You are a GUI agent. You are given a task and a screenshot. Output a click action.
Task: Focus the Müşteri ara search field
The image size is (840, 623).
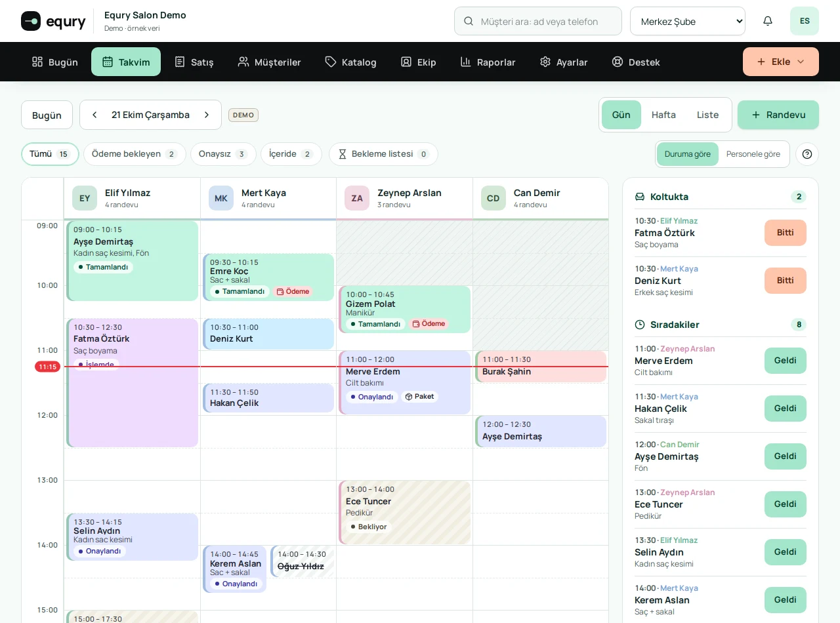point(538,21)
